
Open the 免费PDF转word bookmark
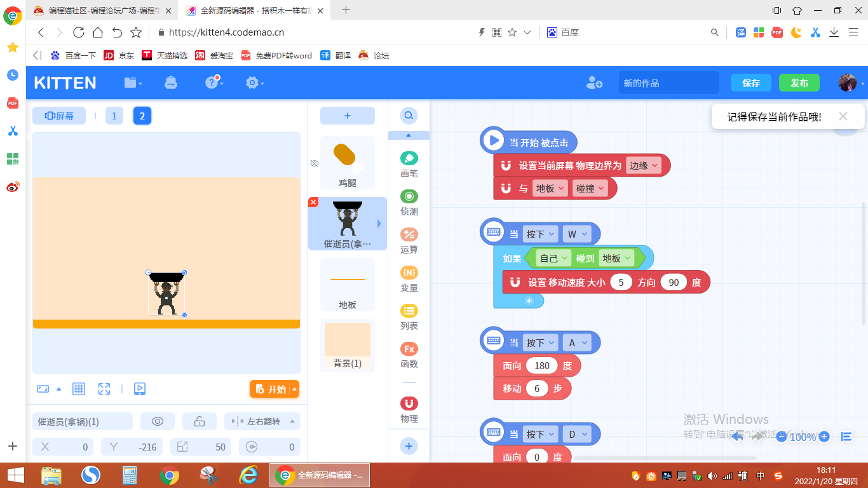(276, 55)
